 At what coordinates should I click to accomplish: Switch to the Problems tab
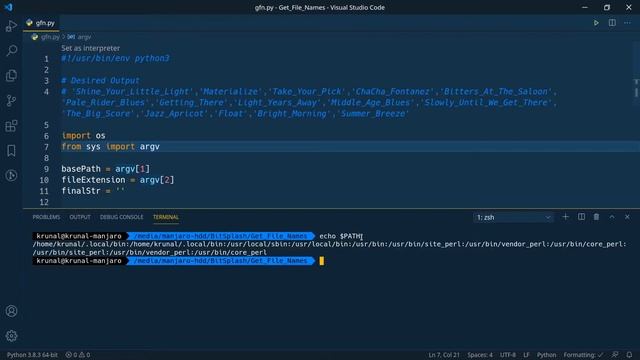46,217
